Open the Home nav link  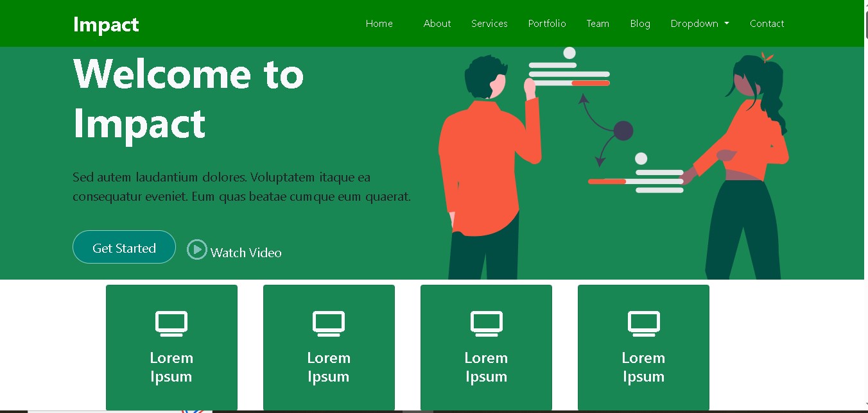pyautogui.click(x=379, y=24)
